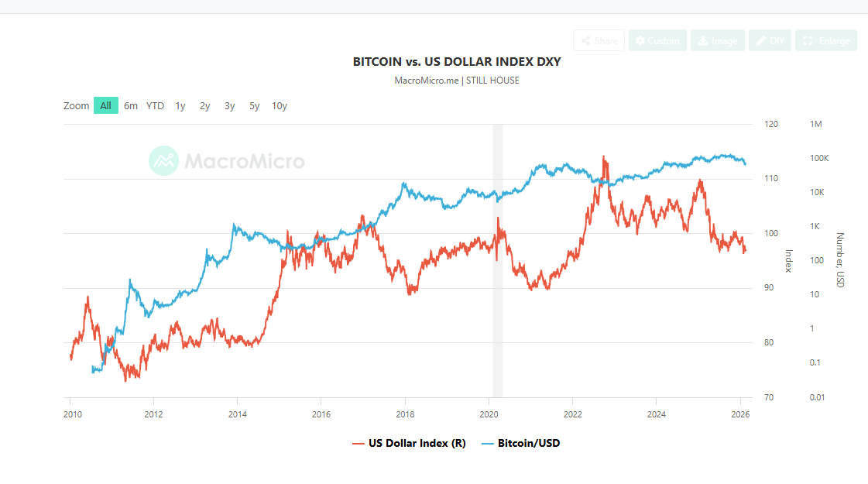Switch zoom range to YTD
Viewport: 868px width, 484px height.
(x=155, y=105)
